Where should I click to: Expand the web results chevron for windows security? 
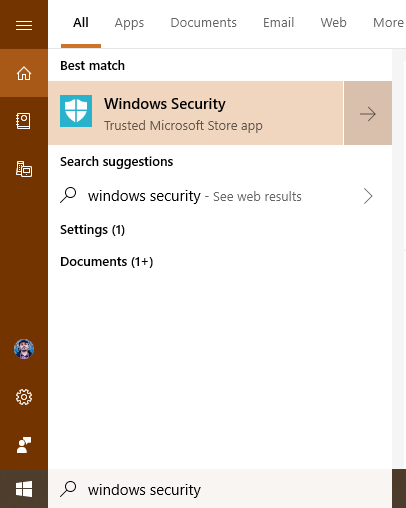click(368, 196)
